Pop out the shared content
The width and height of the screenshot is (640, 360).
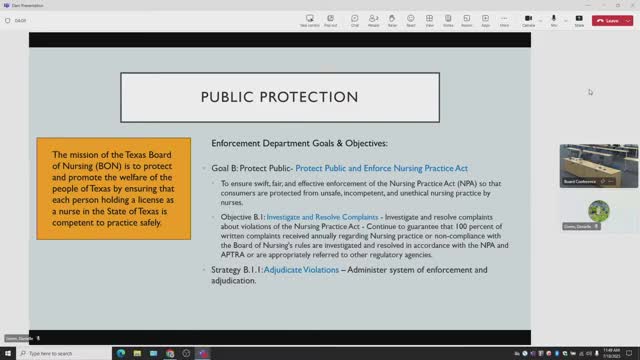pos(331,20)
